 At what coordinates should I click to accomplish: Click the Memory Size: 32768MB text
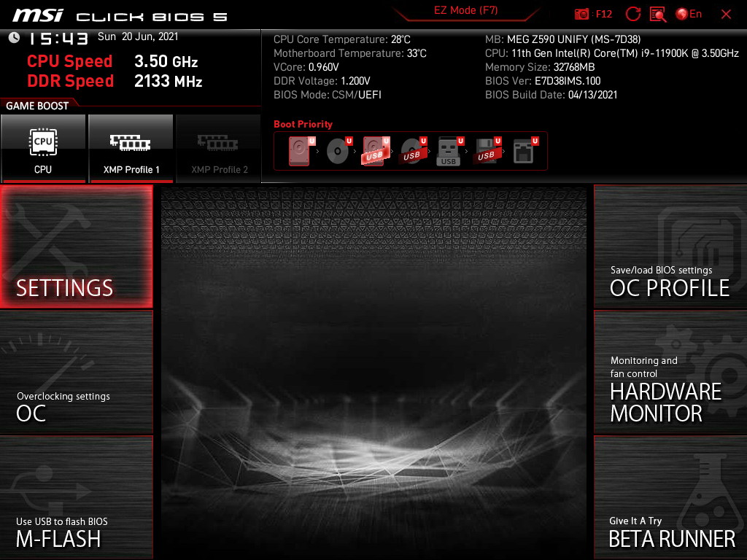pyautogui.click(x=541, y=67)
